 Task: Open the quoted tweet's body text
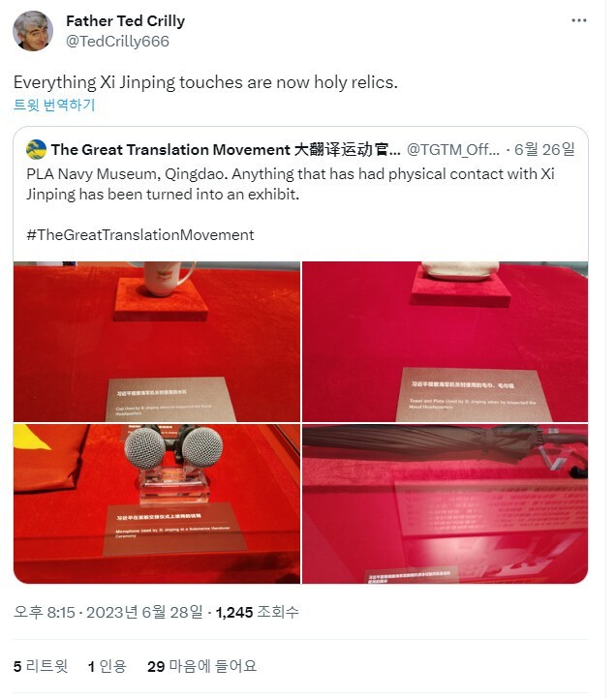pyautogui.click(x=291, y=184)
